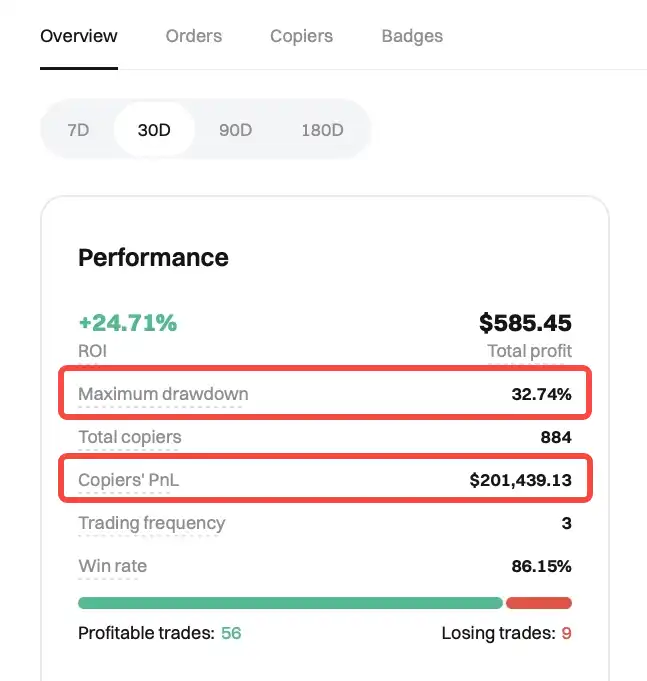Click the Profitable trades count 56
Viewport: 647px width, 681px height.
point(231,633)
